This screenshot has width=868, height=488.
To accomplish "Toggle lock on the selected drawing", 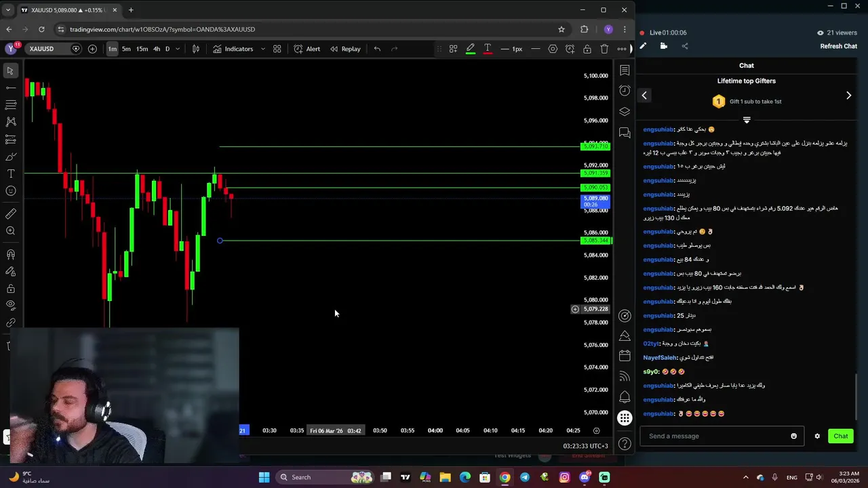I will (x=587, y=49).
